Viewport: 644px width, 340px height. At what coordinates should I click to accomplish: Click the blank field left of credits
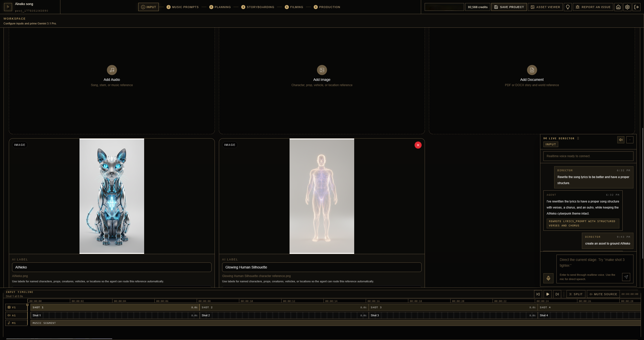(x=444, y=7)
